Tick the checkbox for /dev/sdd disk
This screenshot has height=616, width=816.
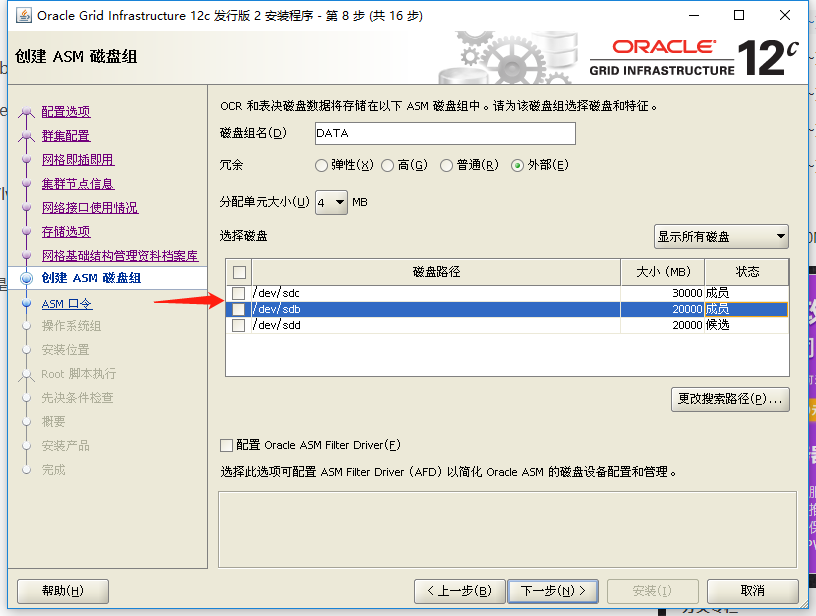coord(238,326)
